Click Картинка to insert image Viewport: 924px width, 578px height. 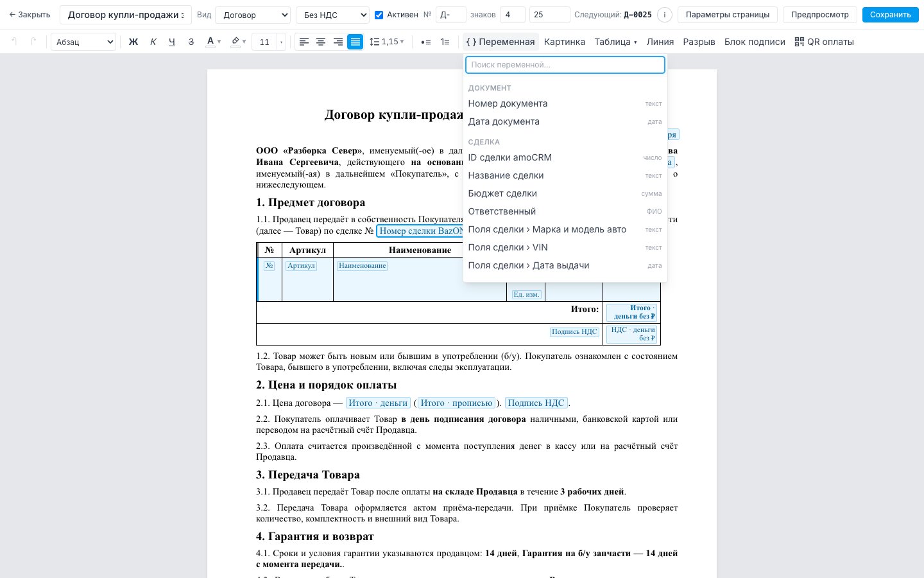564,42
